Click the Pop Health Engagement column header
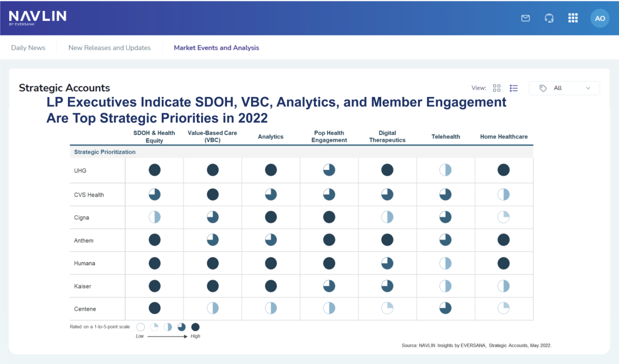The image size is (619, 364). click(329, 136)
